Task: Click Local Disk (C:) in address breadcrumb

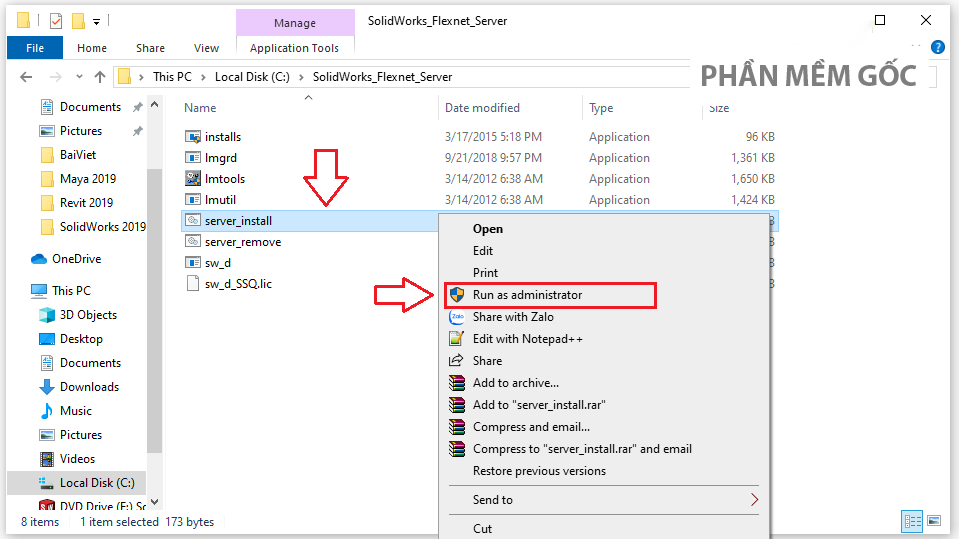Action: pyautogui.click(x=252, y=77)
